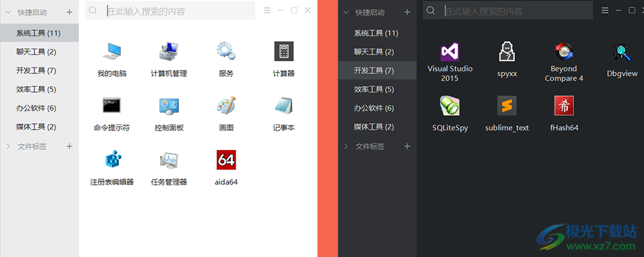
Task: Select 系统工具 (11) in dark sidebar
Action: [378, 33]
